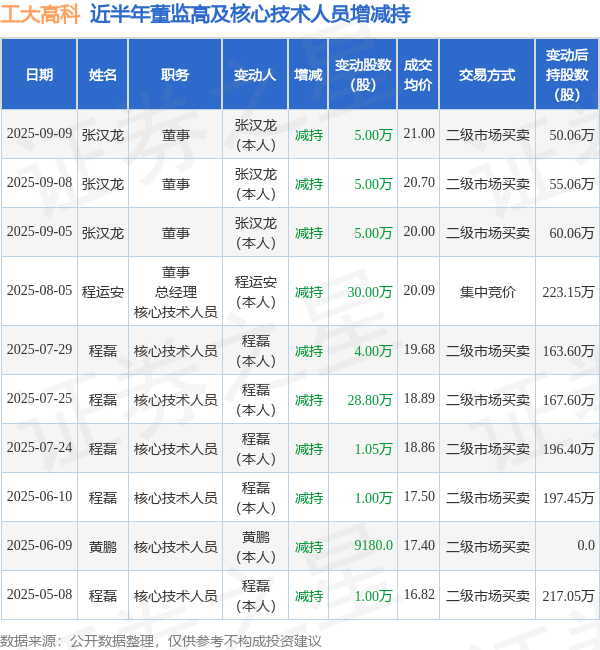
Task: Click the 集中竞价 trade method cell
Action: click(487, 292)
